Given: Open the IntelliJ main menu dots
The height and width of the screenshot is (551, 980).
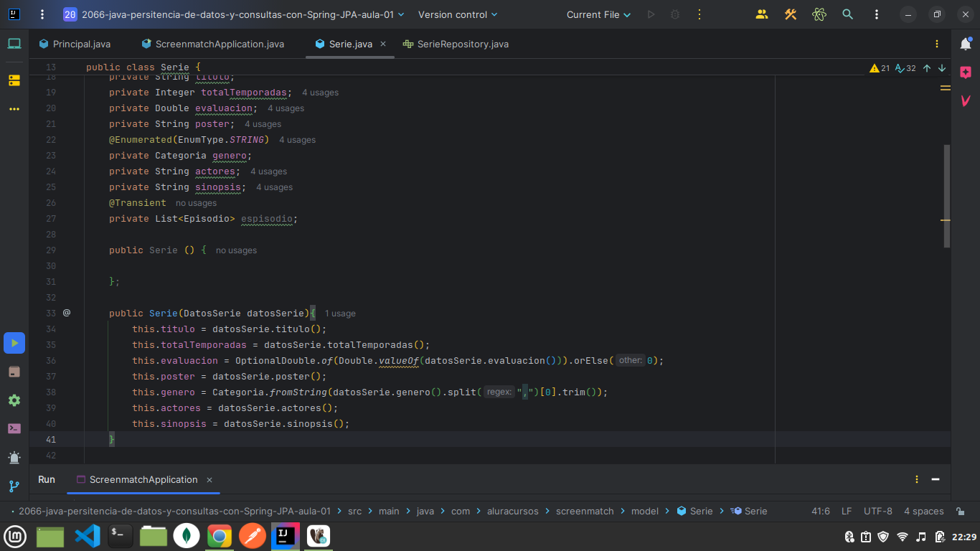Looking at the screenshot, I should tap(42, 14).
